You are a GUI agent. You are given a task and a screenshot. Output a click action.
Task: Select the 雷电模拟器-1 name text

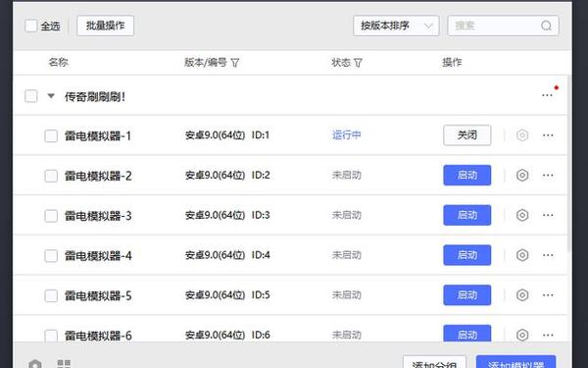click(x=98, y=136)
